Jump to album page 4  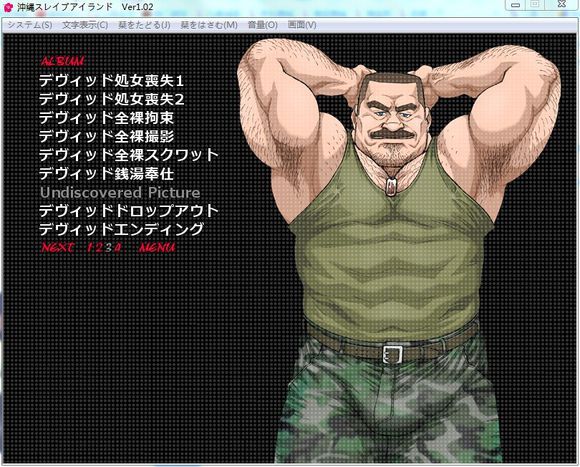click(118, 247)
